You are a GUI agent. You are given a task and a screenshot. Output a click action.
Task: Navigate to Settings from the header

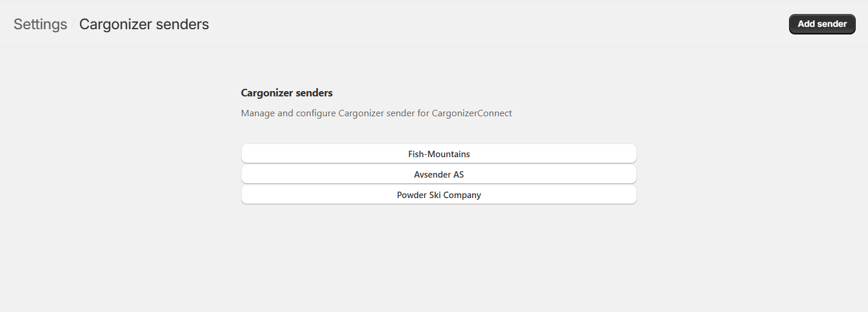[x=40, y=24]
